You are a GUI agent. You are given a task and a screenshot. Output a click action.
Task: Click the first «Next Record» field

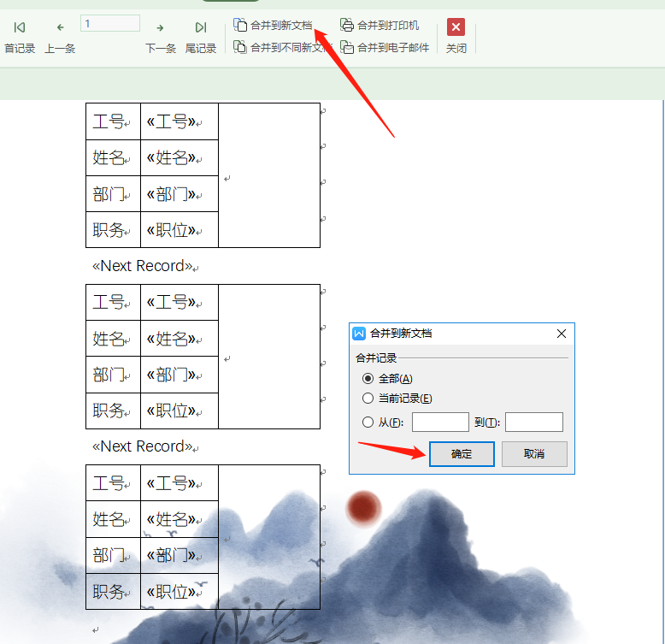pos(143,266)
